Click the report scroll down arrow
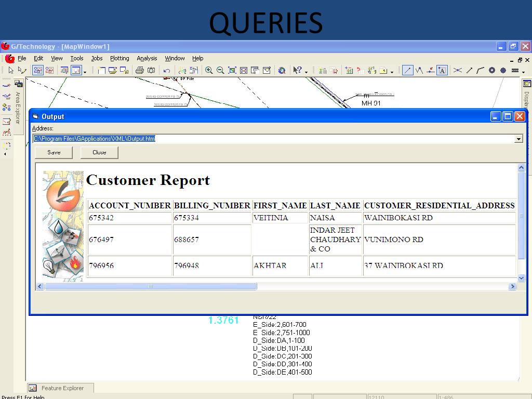Viewport: 532px width, 399px height. tap(521, 278)
